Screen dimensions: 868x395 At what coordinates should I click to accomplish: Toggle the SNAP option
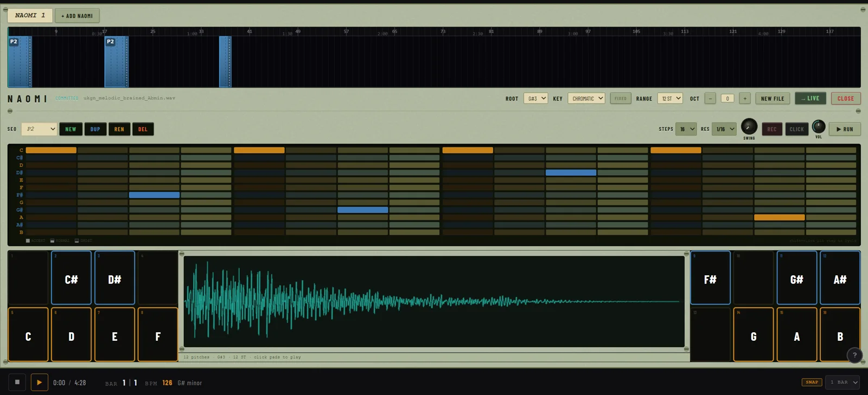[x=812, y=382]
